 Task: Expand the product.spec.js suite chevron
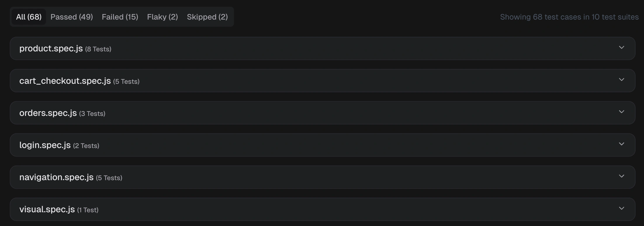tap(622, 48)
